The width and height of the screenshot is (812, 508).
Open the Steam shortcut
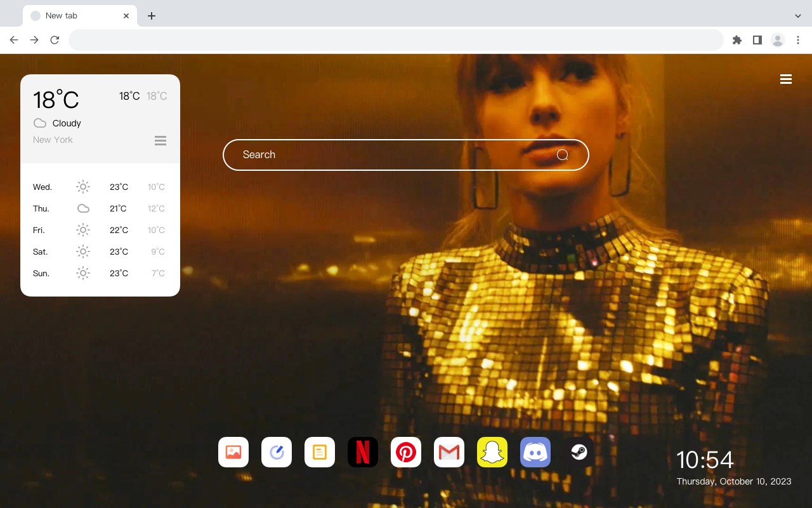coord(579,452)
